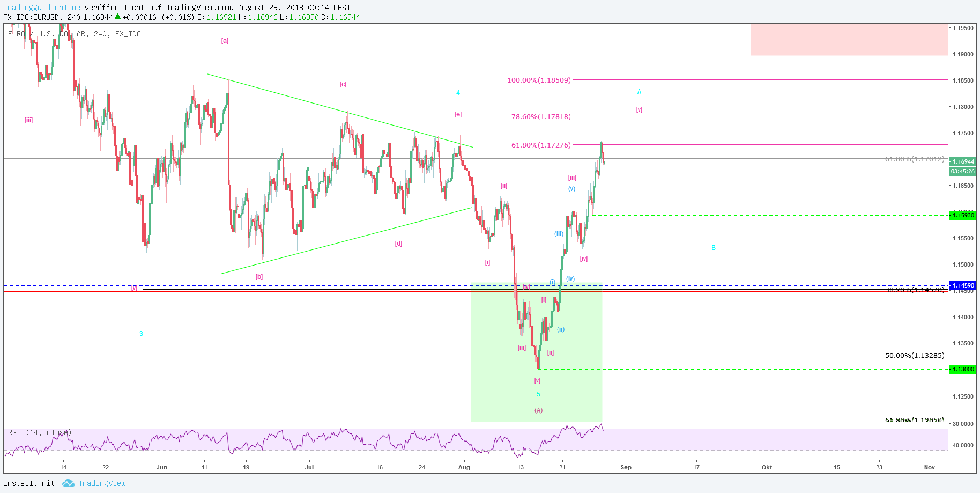Image resolution: width=980 pixels, height=493 pixels.
Task: Select the cyan wave 4 label
Action: tap(458, 93)
